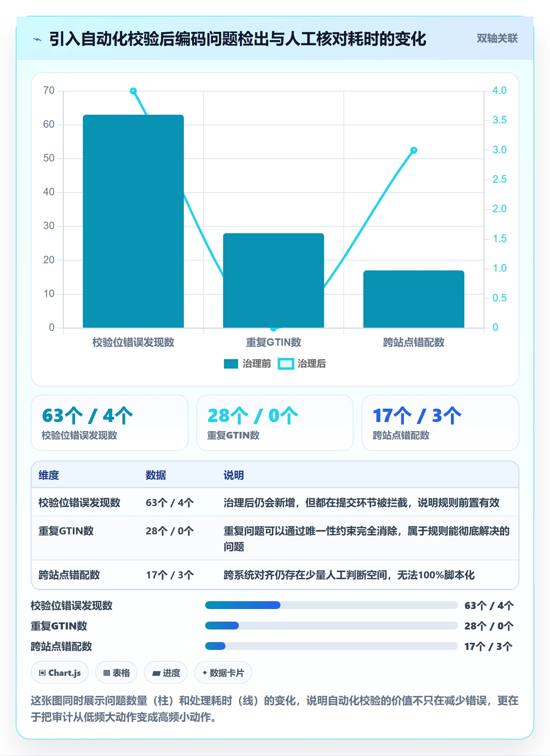Click the progress bar for 跨站点错配数
The width and height of the screenshot is (550, 756).
coord(332,646)
